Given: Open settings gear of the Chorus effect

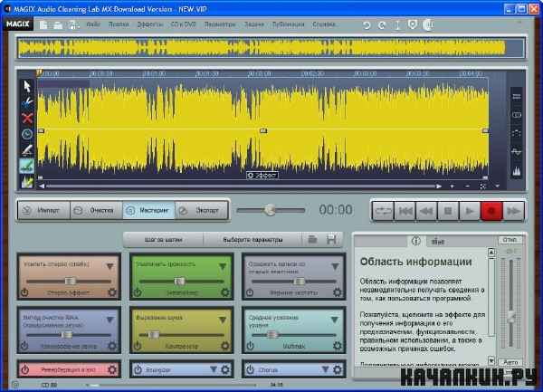Looking at the screenshot, I should click(338, 370).
